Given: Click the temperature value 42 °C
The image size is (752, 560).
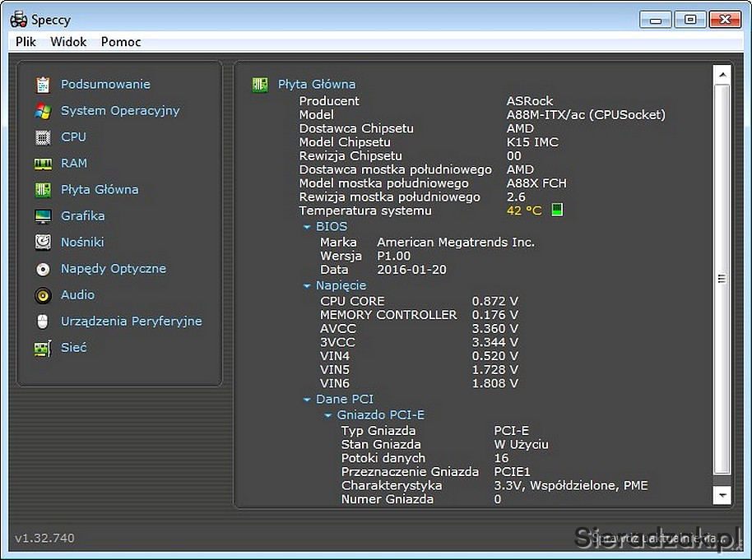Looking at the screenshot, I should coord(524,211).
